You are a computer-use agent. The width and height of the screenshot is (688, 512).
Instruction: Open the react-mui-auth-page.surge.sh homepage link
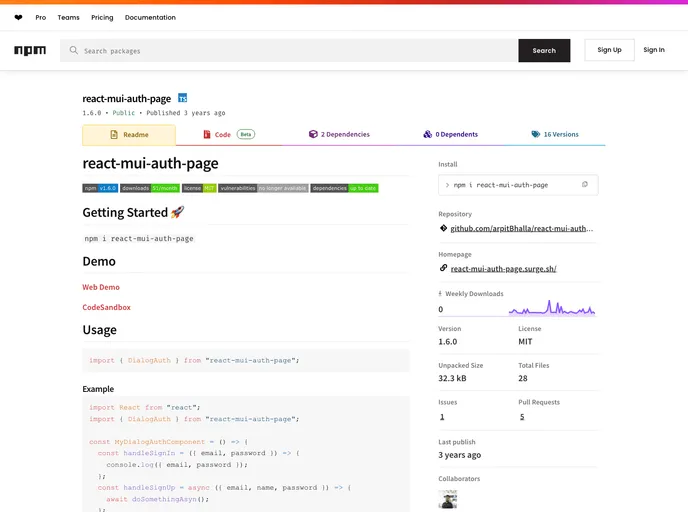[503, 269]
